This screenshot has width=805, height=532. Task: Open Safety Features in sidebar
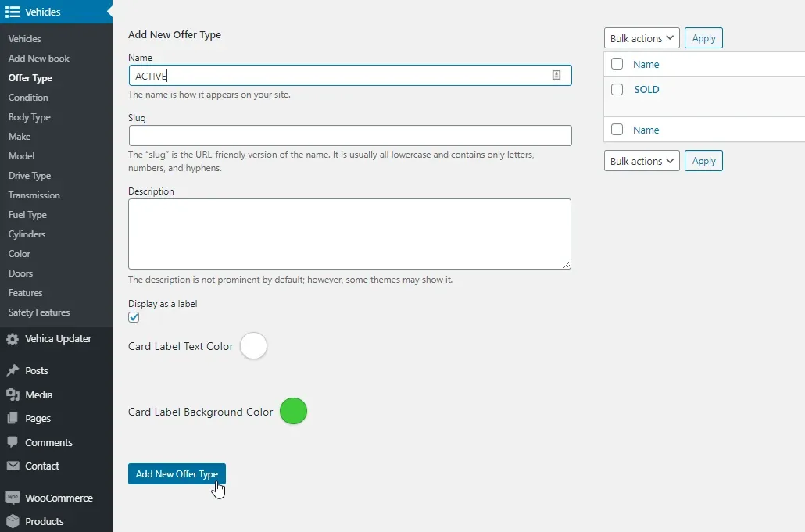[x=39, y=312]
